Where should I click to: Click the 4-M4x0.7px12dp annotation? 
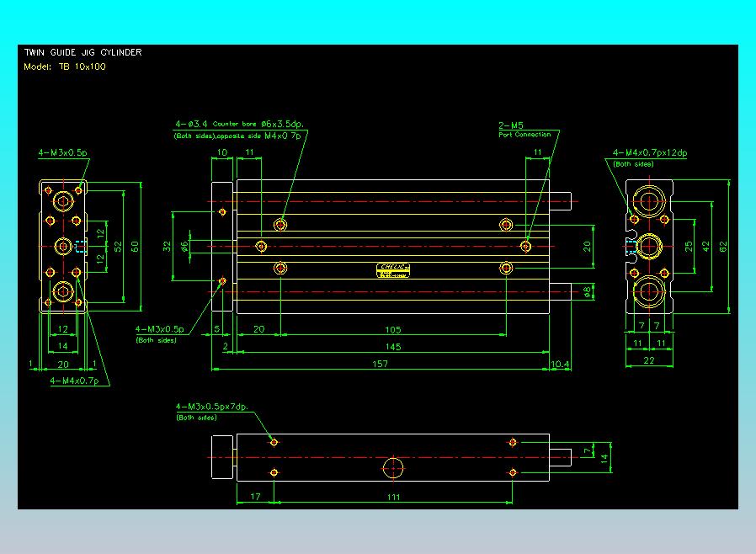(650, 152)
